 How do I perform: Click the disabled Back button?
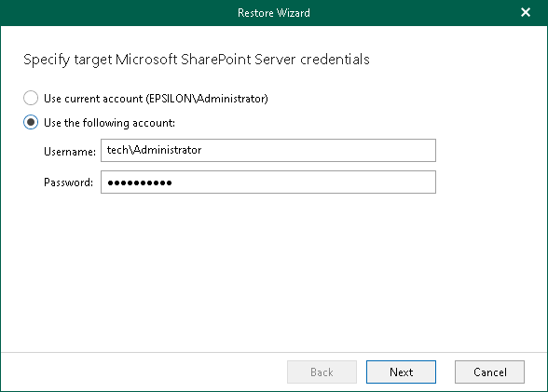322,372
